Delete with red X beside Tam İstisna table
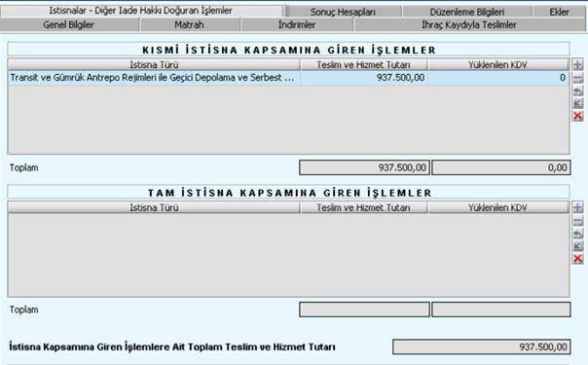 point(578,259)
